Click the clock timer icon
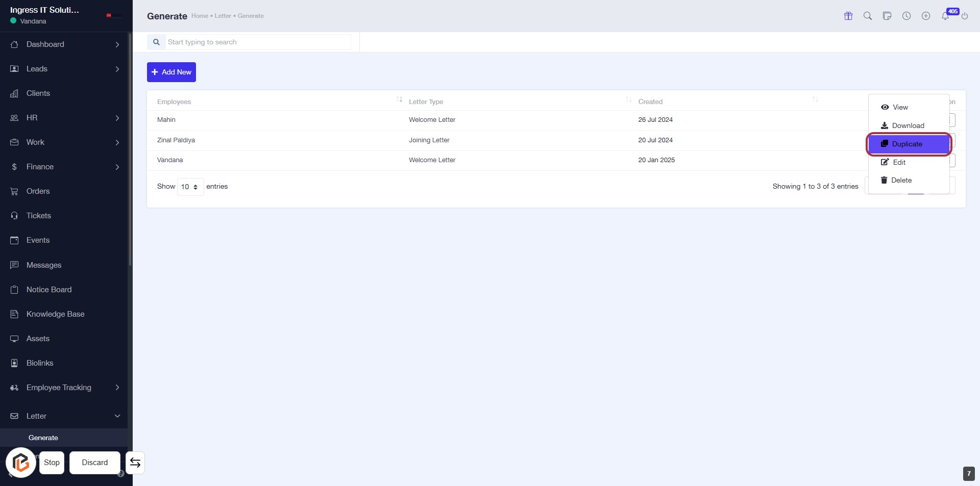 [x=906, y=16]
